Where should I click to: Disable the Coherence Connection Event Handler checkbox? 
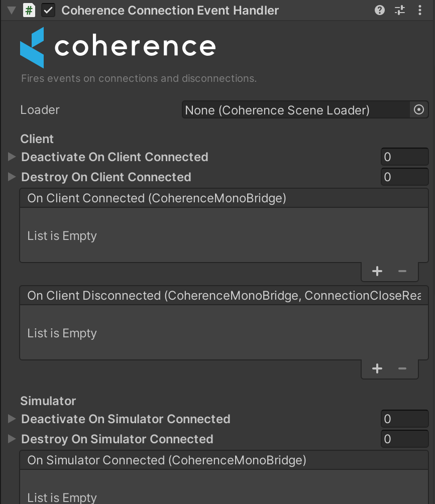(x=48, y=11)
